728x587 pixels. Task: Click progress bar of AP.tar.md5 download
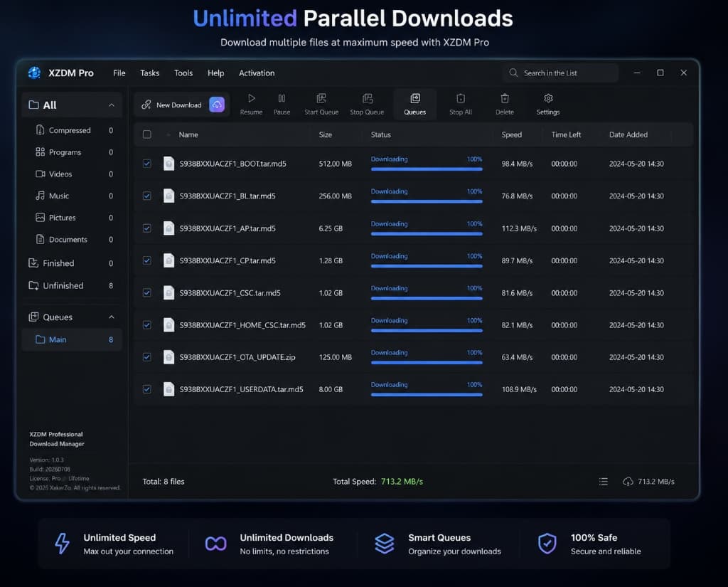point(427,234)
